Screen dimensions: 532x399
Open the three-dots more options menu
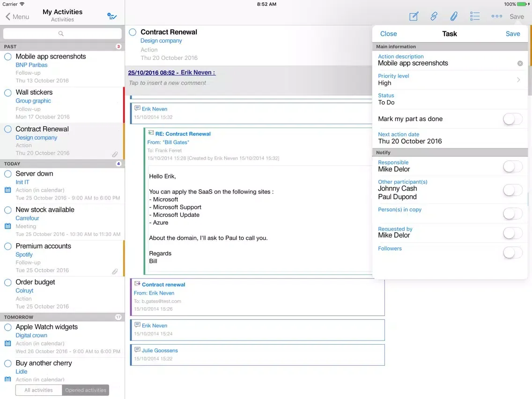coord(496,17)
